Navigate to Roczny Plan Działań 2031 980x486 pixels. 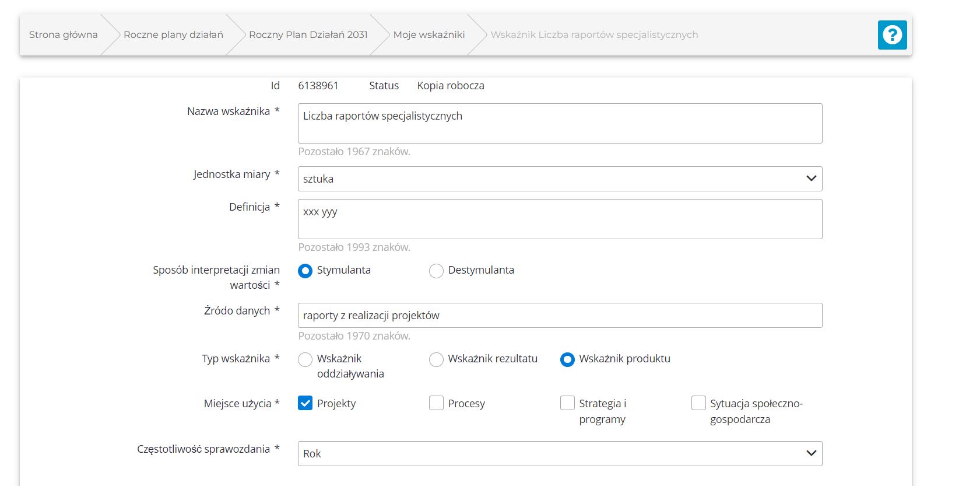pos(308,35)
